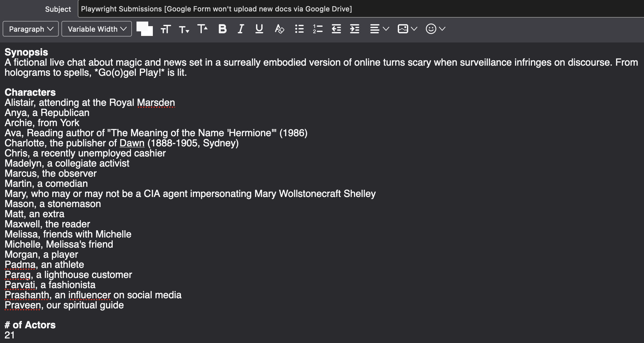
Task: Toggle italic formatting
Action: pos(241,29)
